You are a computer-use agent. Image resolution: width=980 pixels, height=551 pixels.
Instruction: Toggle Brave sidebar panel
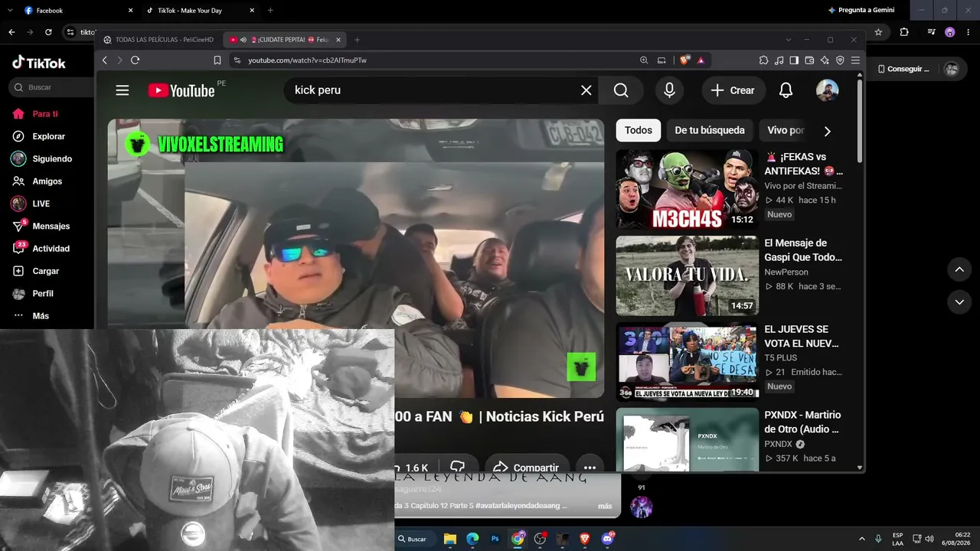pyautogui.click(x=794, y=60)
